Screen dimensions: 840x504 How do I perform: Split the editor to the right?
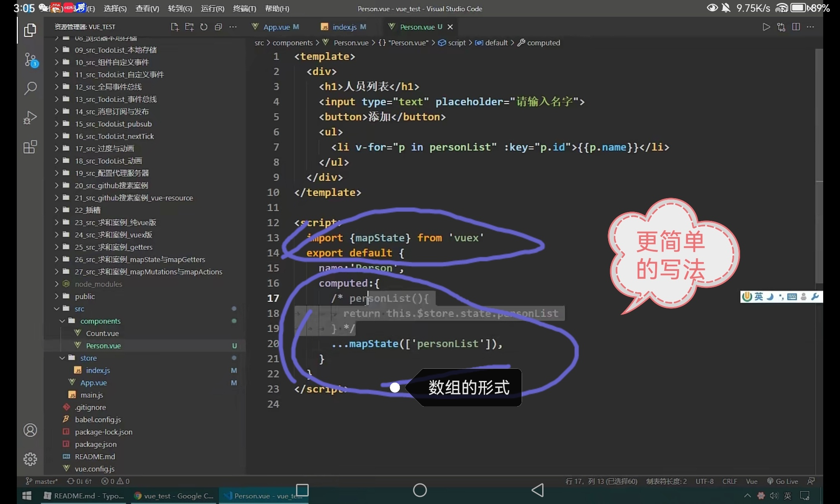tap(796, 27)
